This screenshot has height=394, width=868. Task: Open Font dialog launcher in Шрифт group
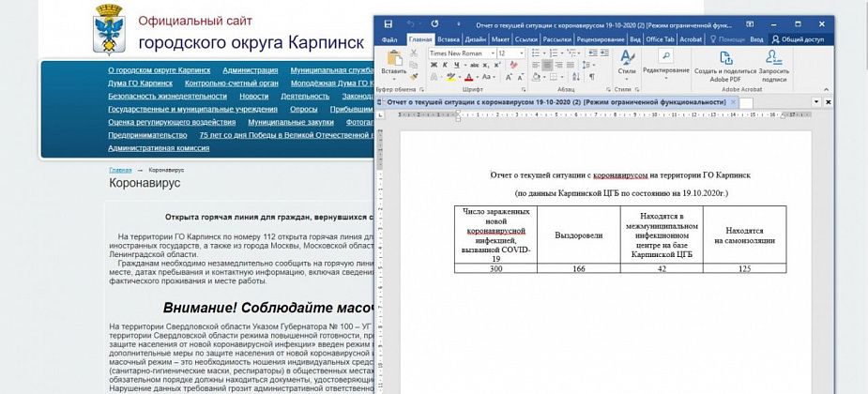click(524, 89)
